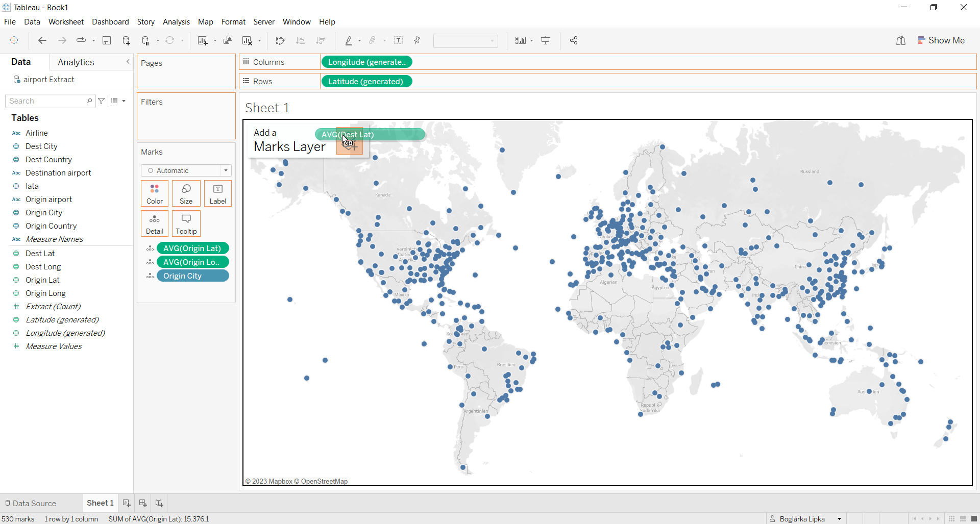Click the Label button on Marks card
This screenshot has width=980, height=524.
[218, 193]
